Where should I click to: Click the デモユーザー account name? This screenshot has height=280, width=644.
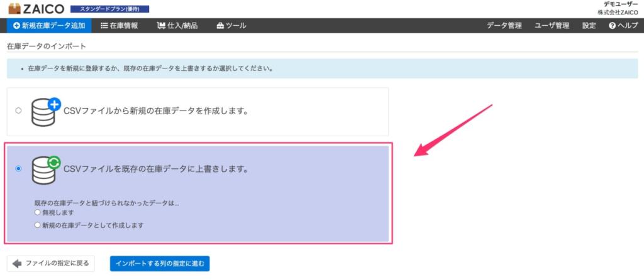(x=621, y=4)
